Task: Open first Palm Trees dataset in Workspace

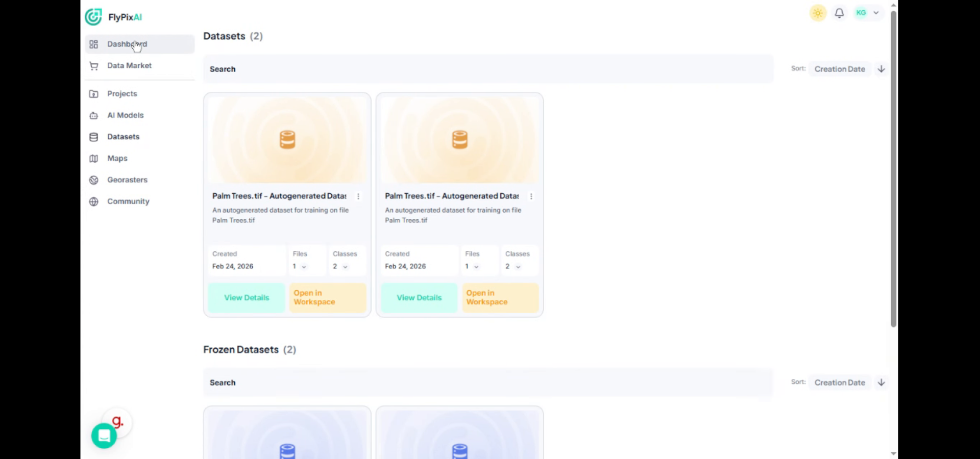Action: pyautogui.click(x=328, y=298)
